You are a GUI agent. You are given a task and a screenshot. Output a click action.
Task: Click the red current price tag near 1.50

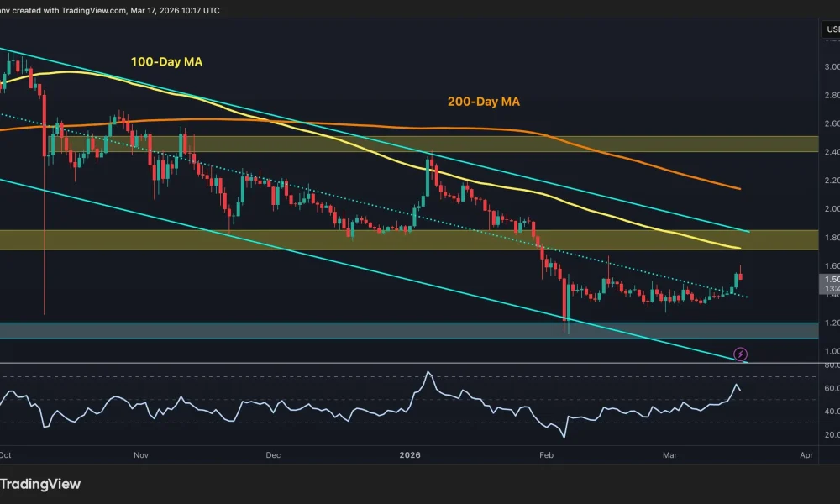click(x=830, y=277)
